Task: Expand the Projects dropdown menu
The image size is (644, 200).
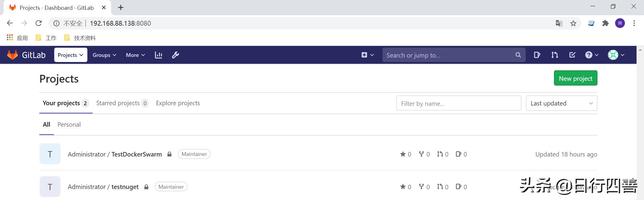Action: 71,55
